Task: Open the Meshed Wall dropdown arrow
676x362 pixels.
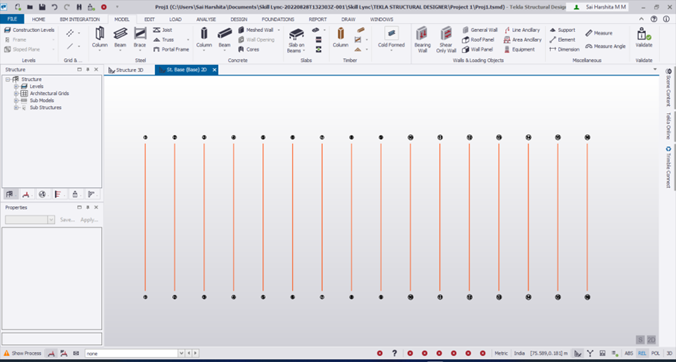Action: point(279,30)
